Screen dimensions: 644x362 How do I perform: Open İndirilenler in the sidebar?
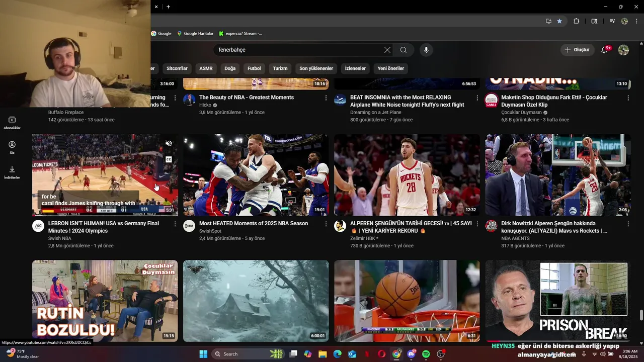(12, 172)
